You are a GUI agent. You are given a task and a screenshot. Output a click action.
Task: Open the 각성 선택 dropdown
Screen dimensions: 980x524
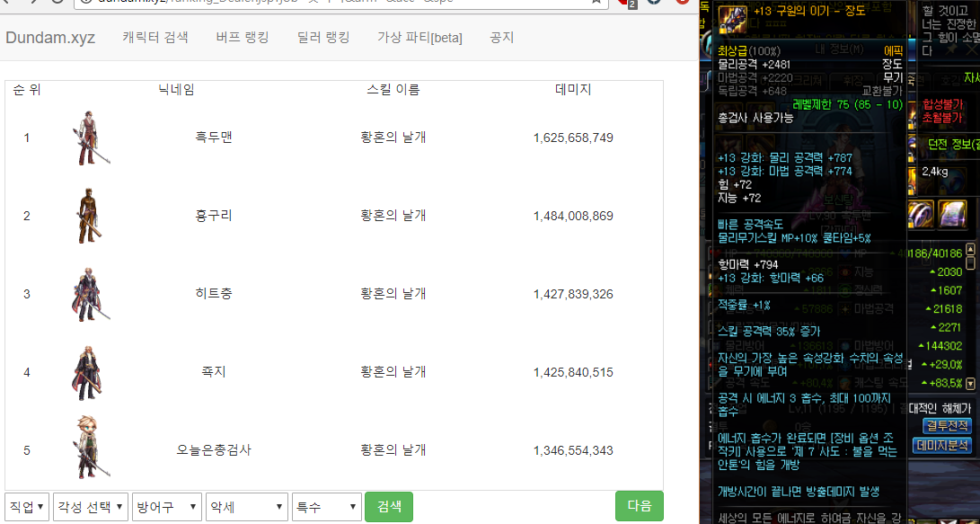tap(91, 507)
